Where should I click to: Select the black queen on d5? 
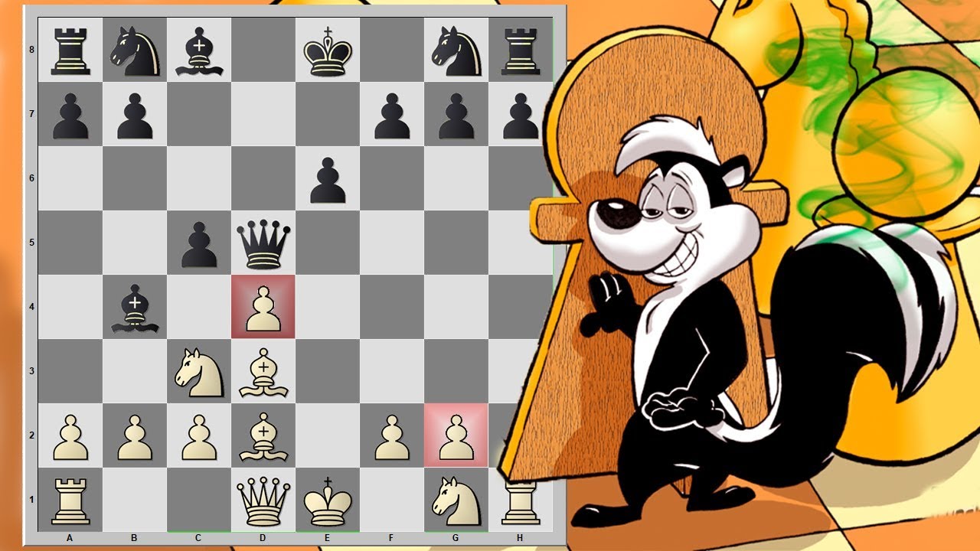click(263, 243)
